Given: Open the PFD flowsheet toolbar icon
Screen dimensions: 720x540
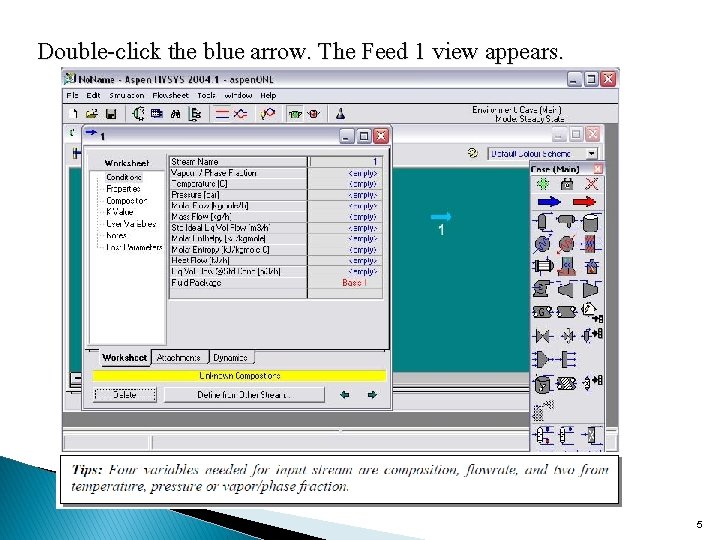Looking at the screenshot, I should pyautogui.click(x=138, y=113).
